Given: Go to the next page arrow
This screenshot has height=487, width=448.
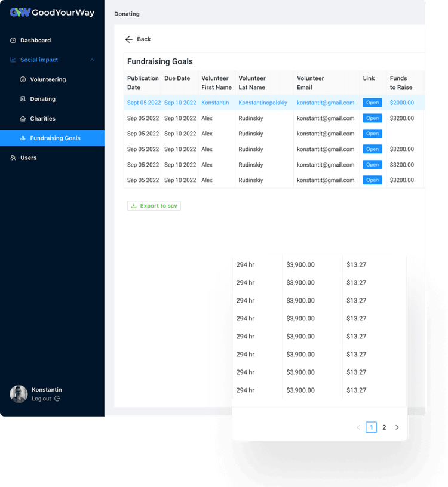Looking at the screenshot, I should 397,427.
